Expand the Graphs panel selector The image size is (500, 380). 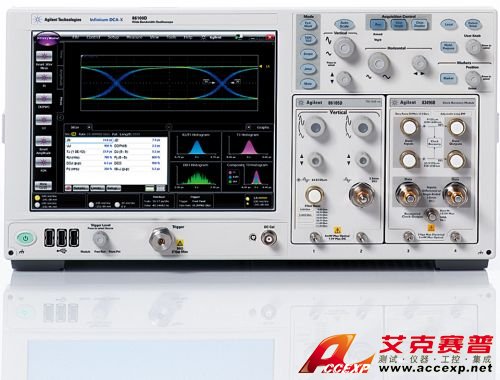(x=249, y=127)
